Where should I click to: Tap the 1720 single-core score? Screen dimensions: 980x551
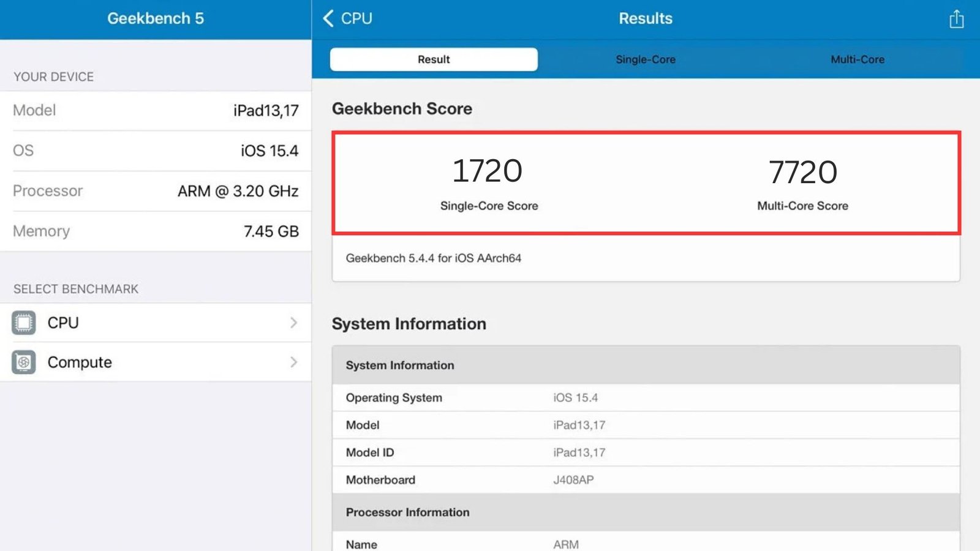[488, 171]
